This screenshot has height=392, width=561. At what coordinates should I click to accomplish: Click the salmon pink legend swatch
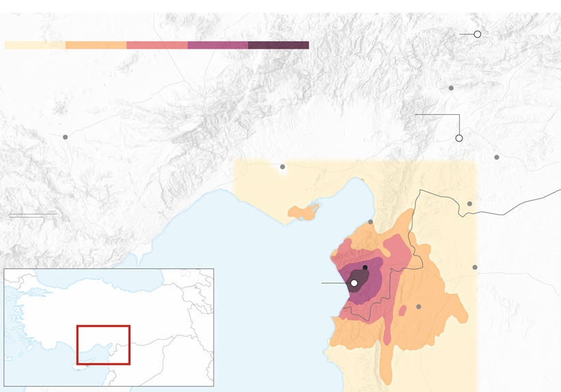(x=157, y=45)
